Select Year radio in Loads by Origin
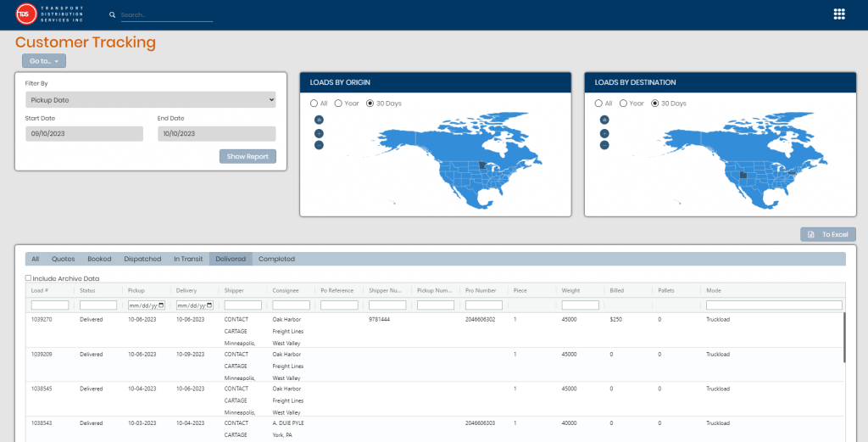This screenshot has height=442, width=868. coord(338,104)
